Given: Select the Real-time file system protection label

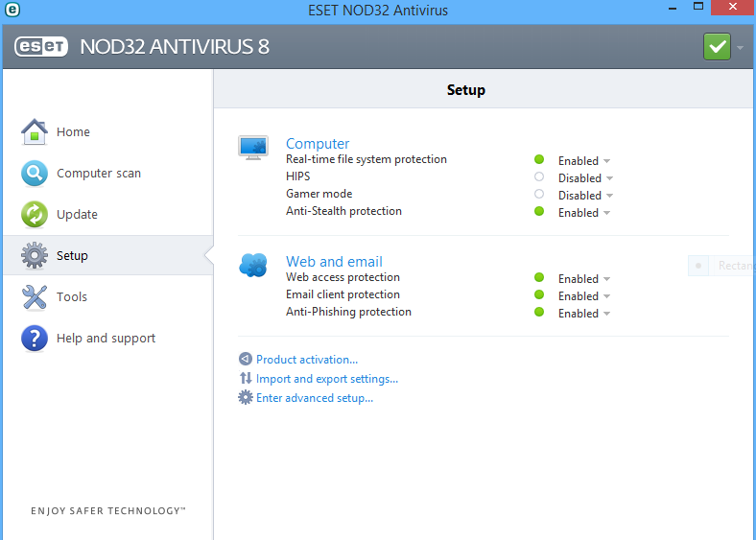Looking at the screenshot, I should (x=366, y=159).
